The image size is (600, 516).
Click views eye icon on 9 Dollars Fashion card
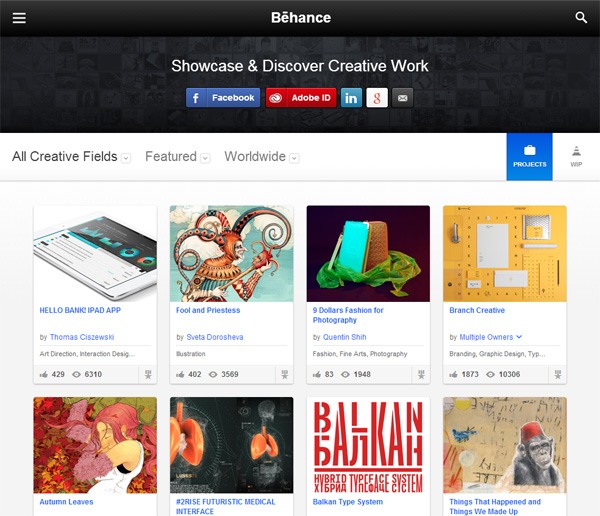point(345,374)
